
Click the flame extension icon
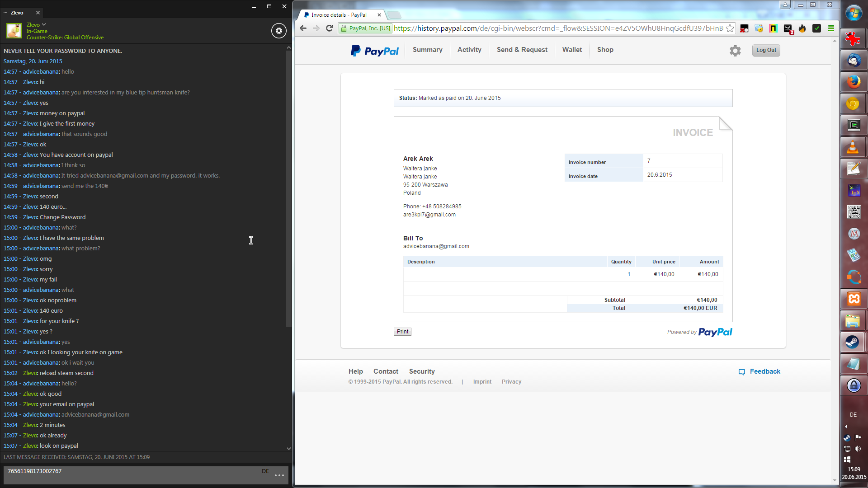click(x=802, y=28)
